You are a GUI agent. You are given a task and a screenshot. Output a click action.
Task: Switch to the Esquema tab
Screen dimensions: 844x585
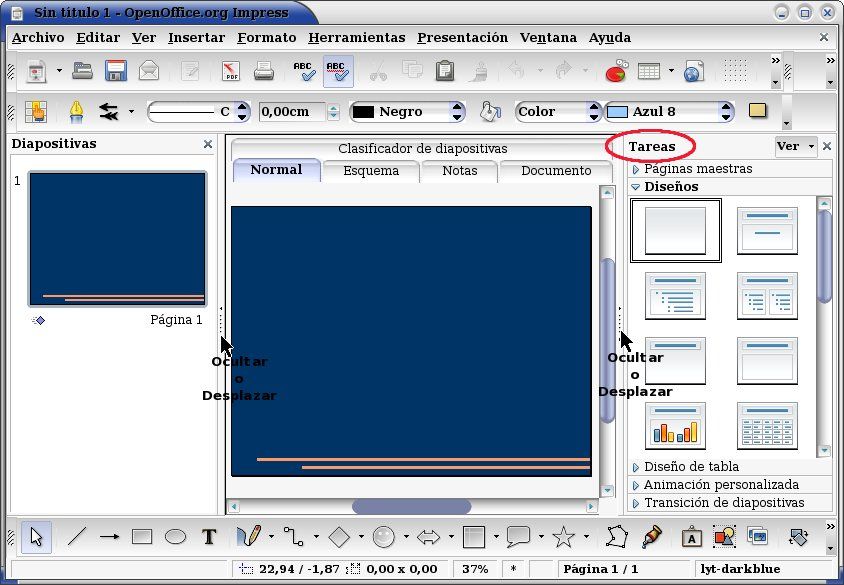[x=371, y=171]
